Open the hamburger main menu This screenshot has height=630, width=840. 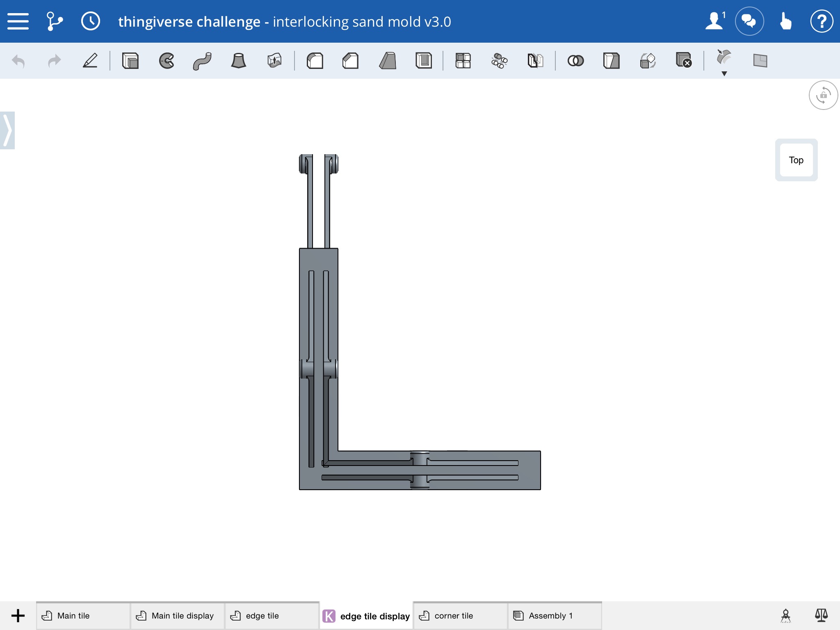point(18,21)
